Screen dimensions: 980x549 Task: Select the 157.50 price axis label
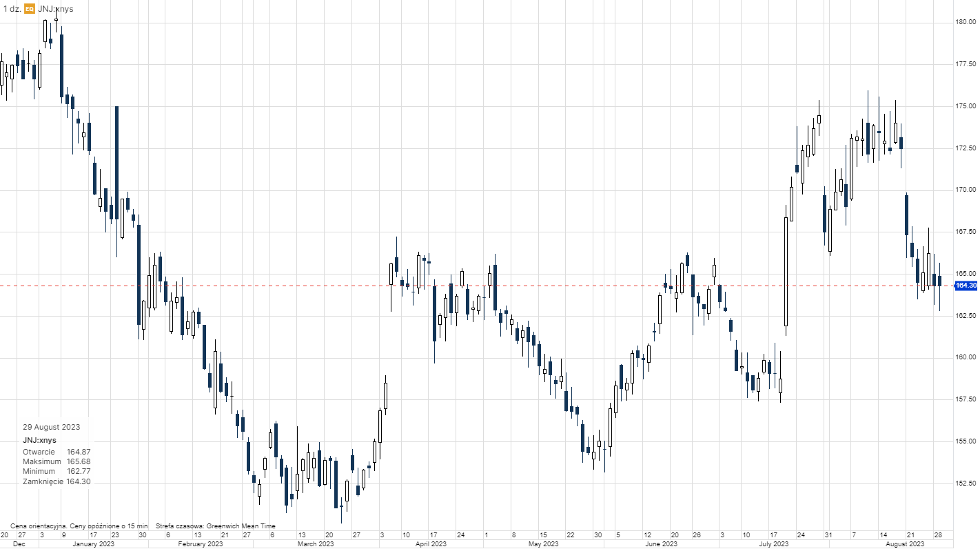click(964, 399)
